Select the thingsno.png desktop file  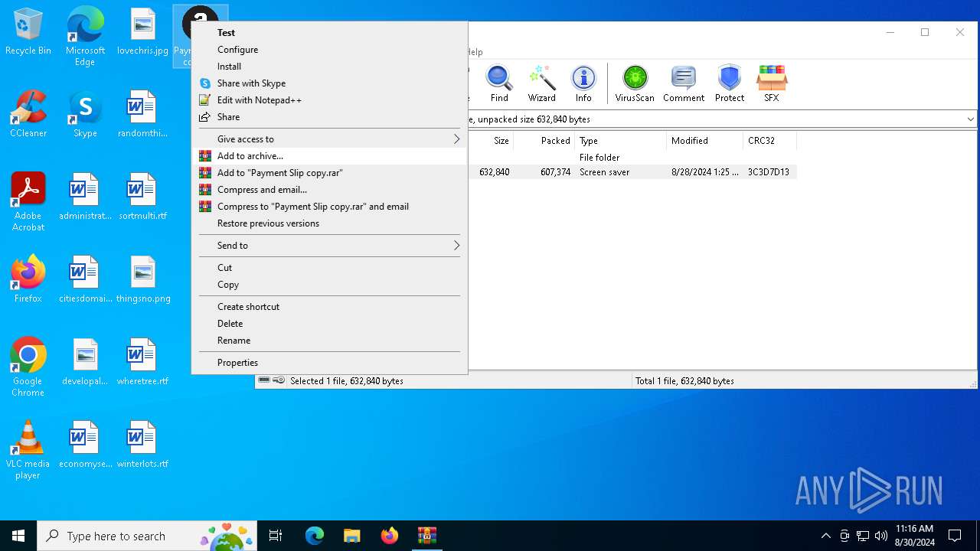click(x=142, y=279)
